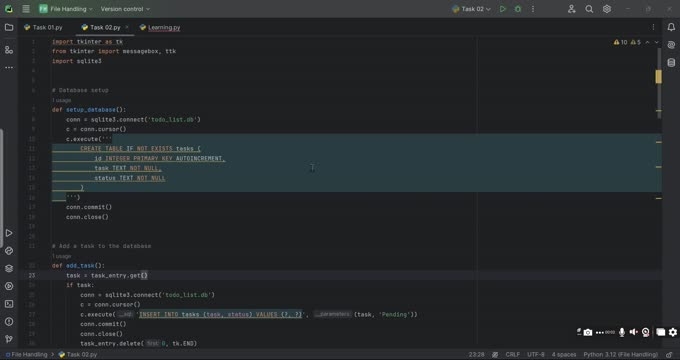Jump to the previous highlighted error arrow
The image size is (680, 360).
(647, 42)
